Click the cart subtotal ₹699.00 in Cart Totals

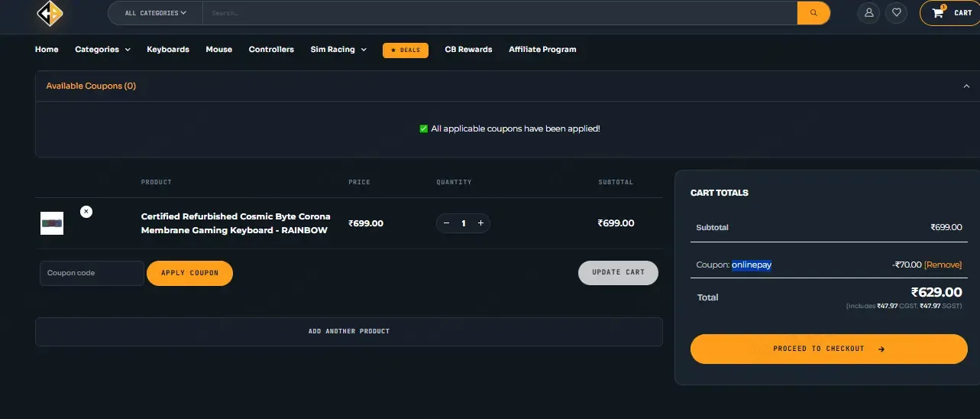[x=946, y=227]
